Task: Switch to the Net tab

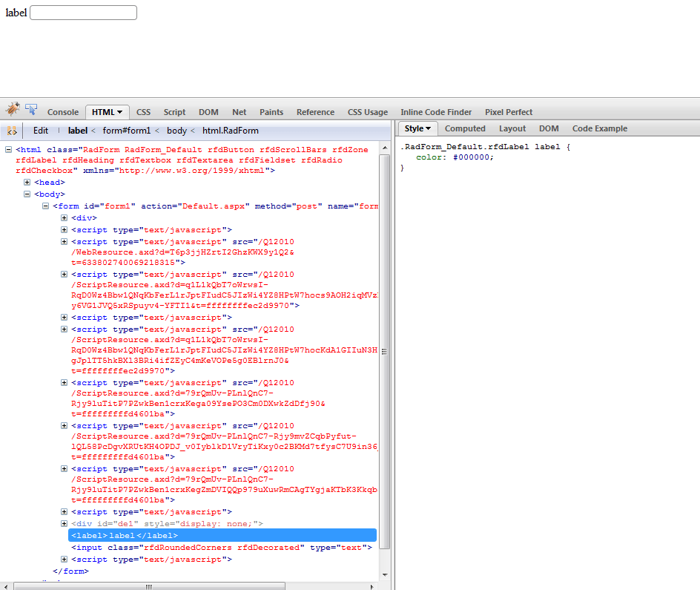Action: 239,112
